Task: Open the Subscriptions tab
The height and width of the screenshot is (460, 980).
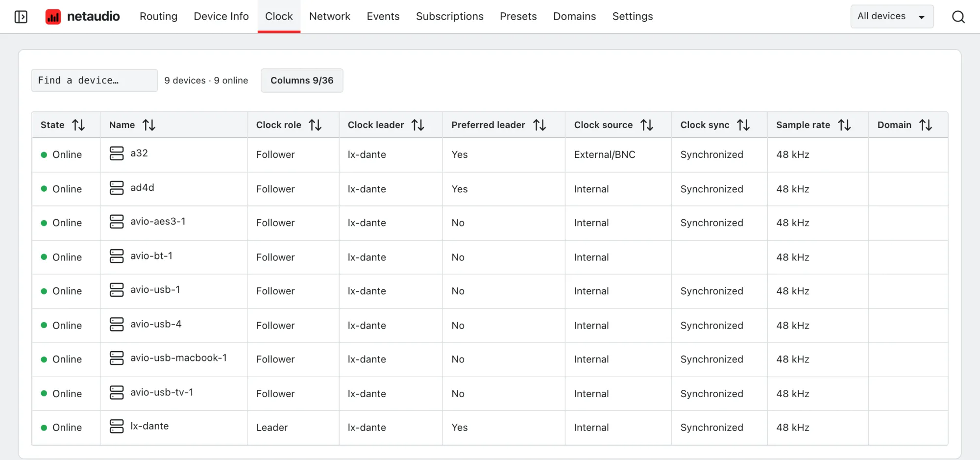Action: [450, 16]
